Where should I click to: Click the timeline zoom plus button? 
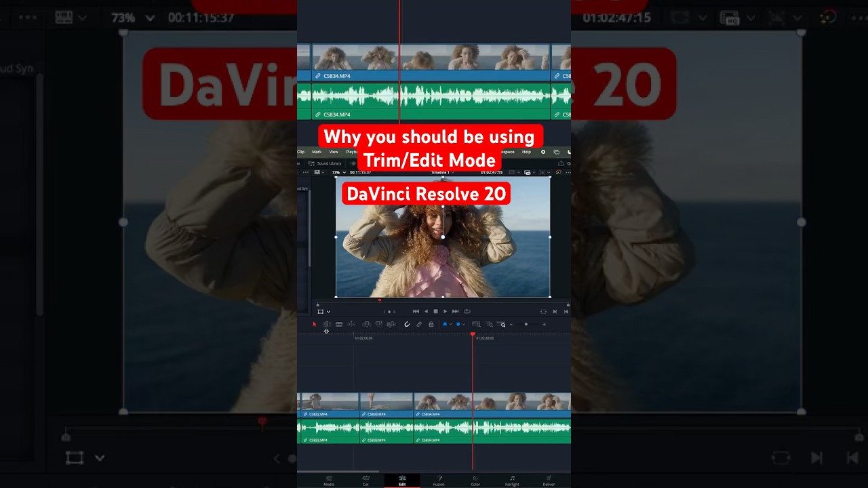point(544,324)
